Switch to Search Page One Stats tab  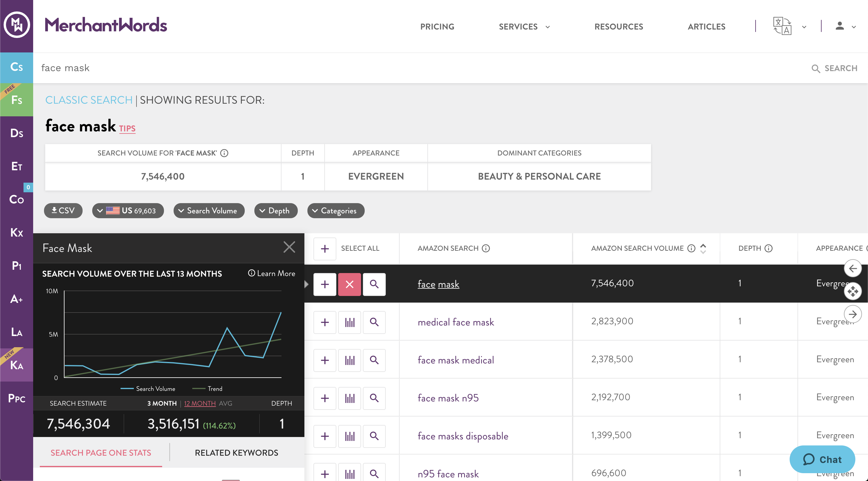(x=101, y=453)
